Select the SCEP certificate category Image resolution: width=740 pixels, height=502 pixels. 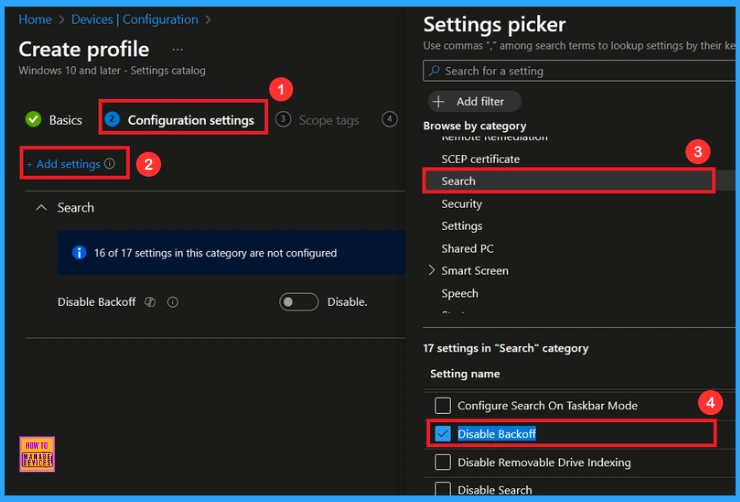(x=480, y=159)
